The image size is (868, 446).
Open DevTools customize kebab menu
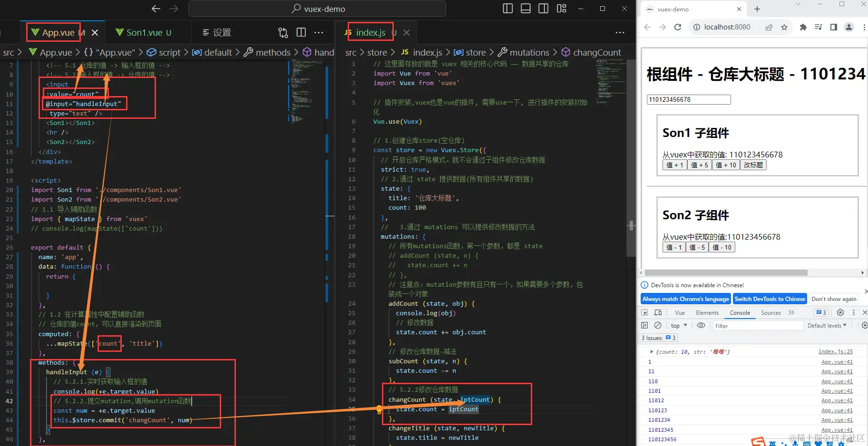coord(854,312)
